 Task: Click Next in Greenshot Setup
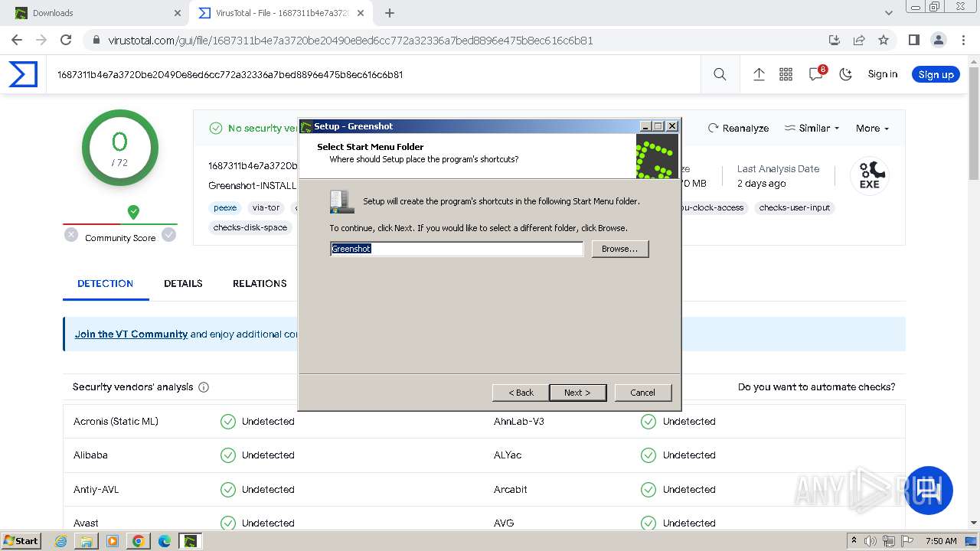click(578, 393)
